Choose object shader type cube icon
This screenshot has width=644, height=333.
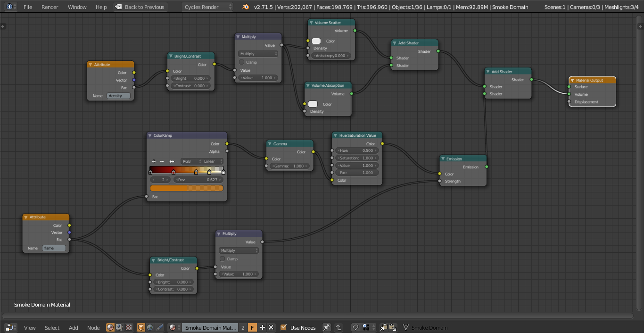[x=141, y=327]
